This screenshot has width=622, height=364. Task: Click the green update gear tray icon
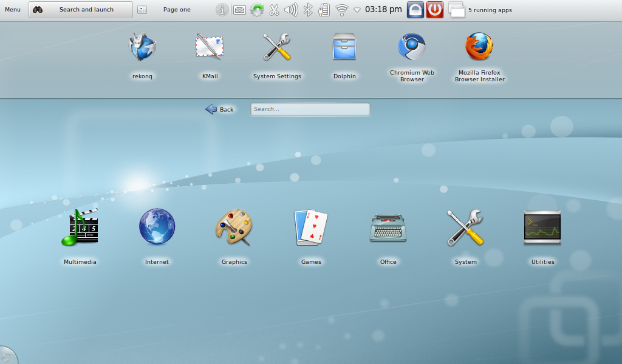pyautogui.click(x=257, y=10)
